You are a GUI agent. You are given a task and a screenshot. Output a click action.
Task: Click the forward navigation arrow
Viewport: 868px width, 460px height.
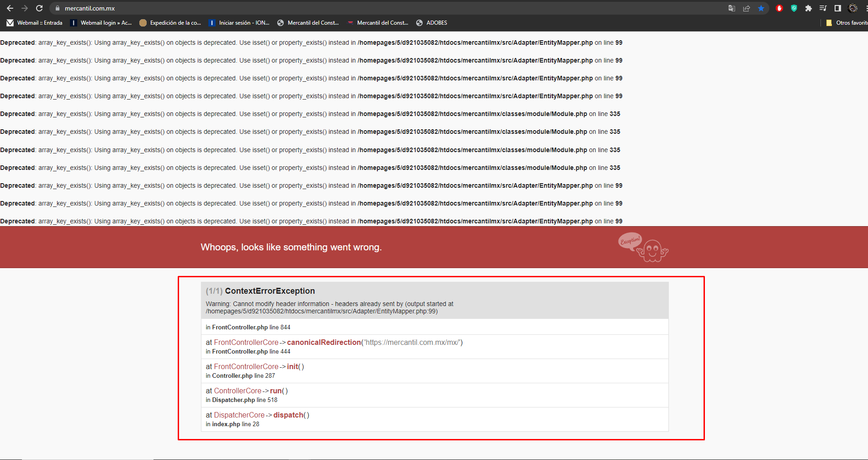[25, 8]
